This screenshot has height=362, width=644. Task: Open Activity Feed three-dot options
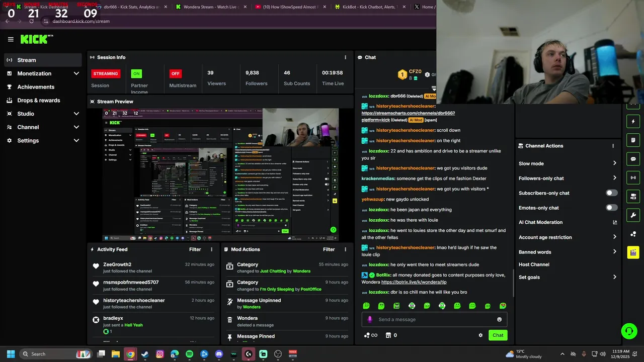[211, 249]
